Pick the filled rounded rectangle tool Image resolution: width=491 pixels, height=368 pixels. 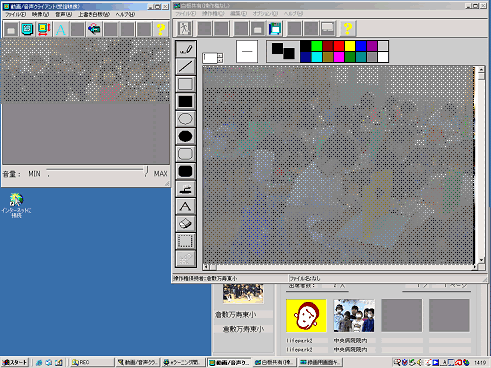(186, 171)
